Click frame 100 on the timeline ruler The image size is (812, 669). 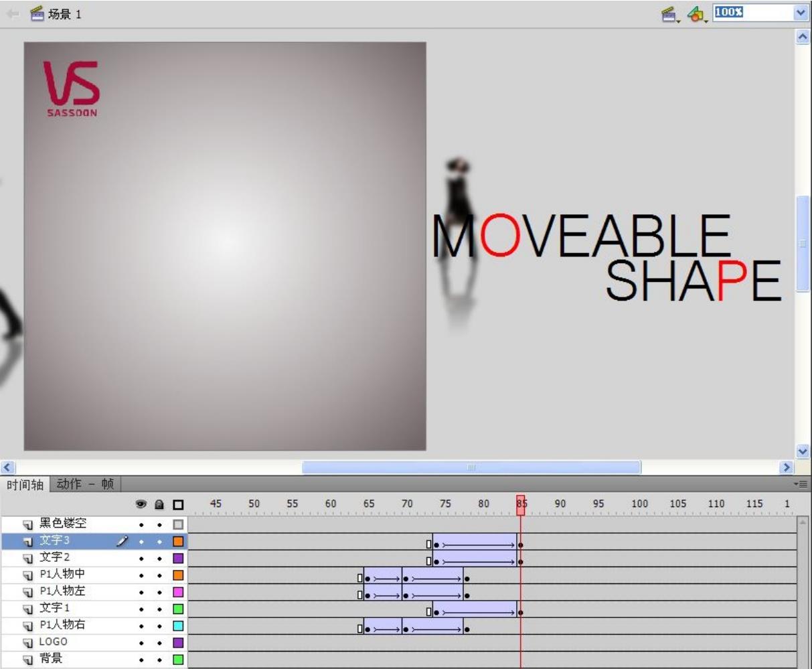coord(640,504)
